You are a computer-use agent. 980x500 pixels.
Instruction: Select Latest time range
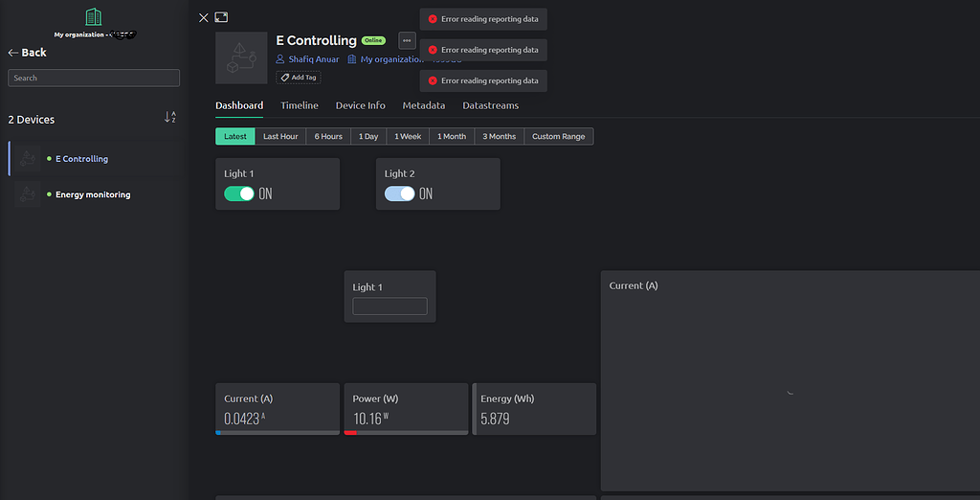pos(235,136)
